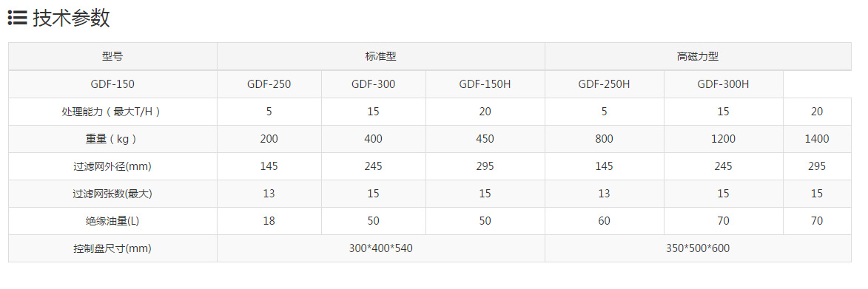Screen dimensions: 868x289
Task: Select the 重量（kg）row label
Action: point(112,139)
